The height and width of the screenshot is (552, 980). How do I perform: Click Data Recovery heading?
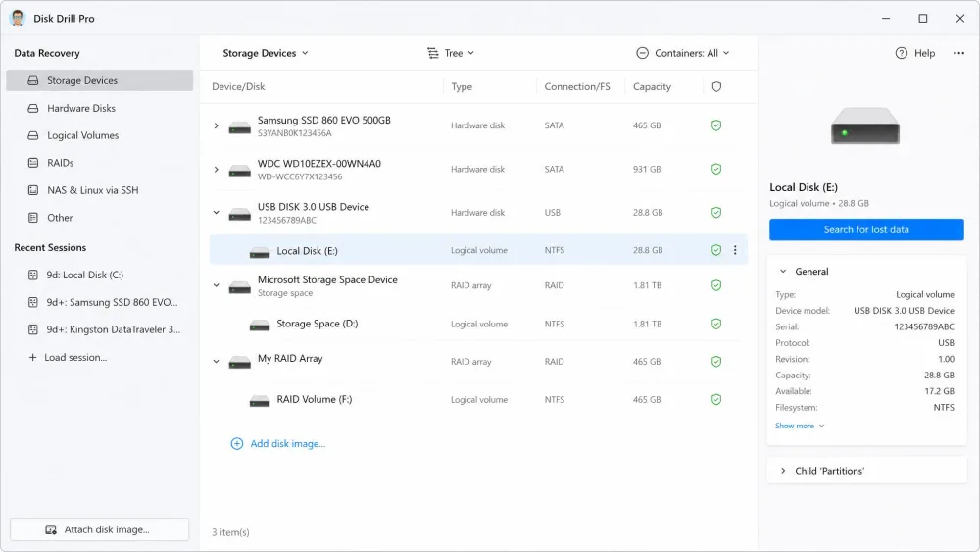point(47,53)
